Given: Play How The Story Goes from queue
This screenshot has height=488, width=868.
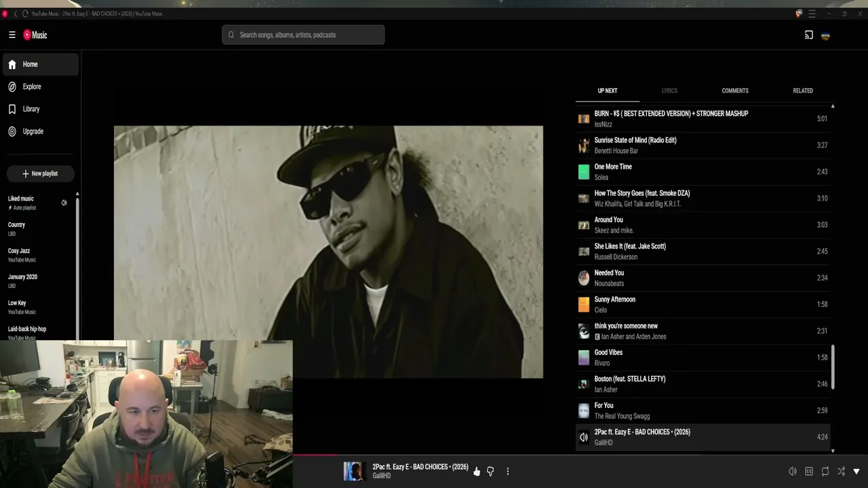Looking at the screenshot, I should click(703, 198).
